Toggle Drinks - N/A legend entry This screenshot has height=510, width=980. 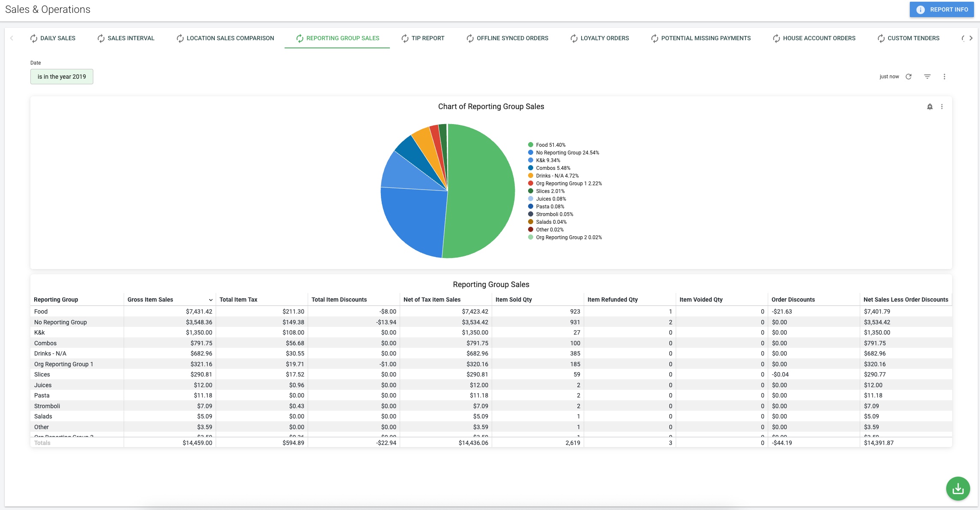tap(553, 176)
